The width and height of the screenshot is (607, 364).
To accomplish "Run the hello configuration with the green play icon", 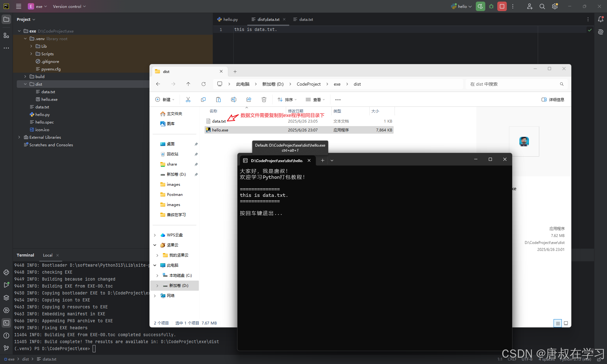I will click(x=480, y=6).
